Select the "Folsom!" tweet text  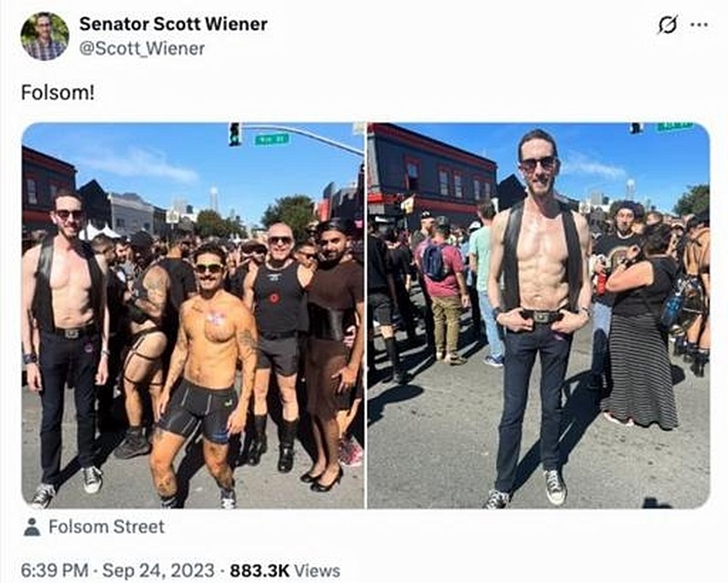pos(58,93)
